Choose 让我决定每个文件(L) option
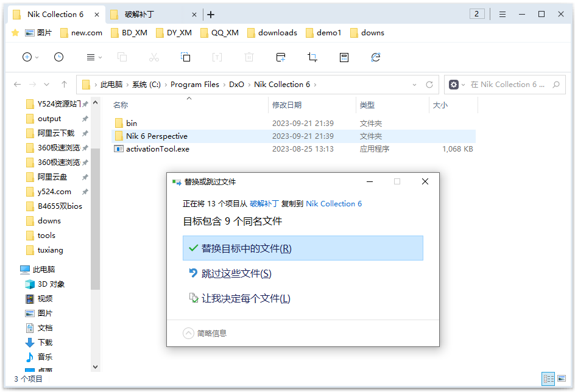The image size is (575, 392). click(x=303, y=299)
